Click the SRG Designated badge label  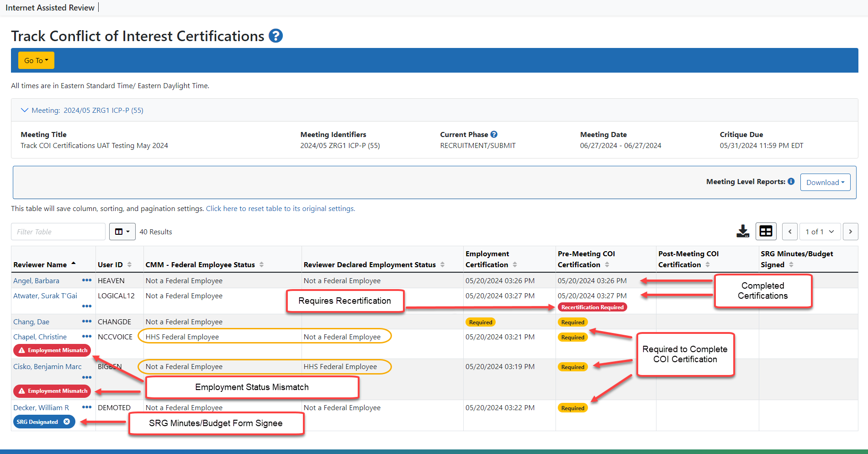[37, 422]
